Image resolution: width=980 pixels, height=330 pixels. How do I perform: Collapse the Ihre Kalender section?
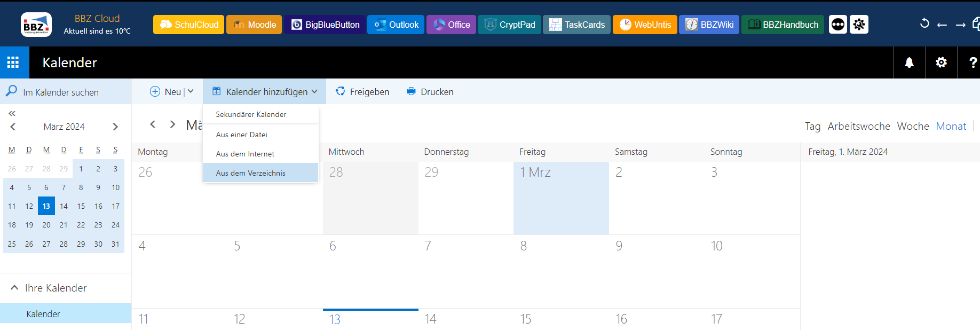click(14, 288)
